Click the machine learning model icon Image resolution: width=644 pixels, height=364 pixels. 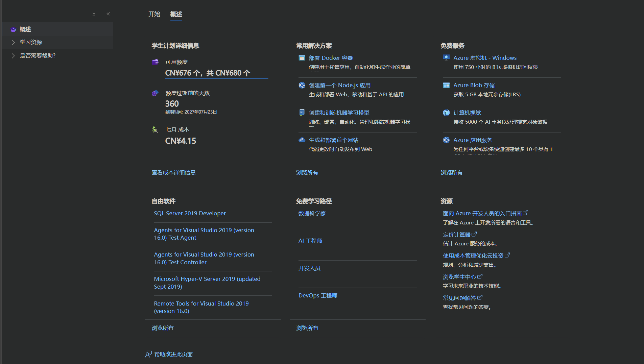(x=302, y=113)
